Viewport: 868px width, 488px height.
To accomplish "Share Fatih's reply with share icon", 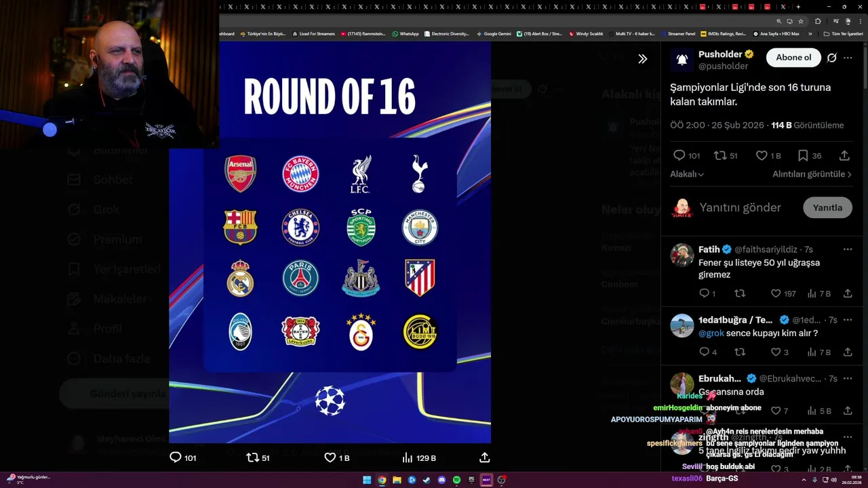I will tap(848, 293).
